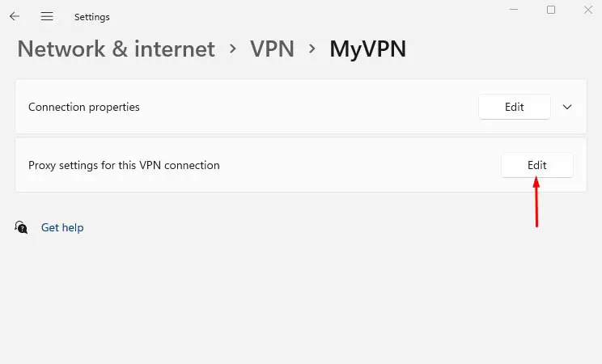Click the Proxy settings label text
The height and width of the screenshot is (364, 602).
click(x=124, y=165)
